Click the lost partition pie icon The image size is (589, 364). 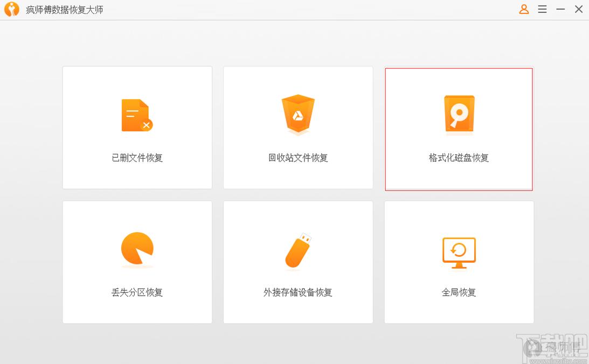[x=137, y=249]
